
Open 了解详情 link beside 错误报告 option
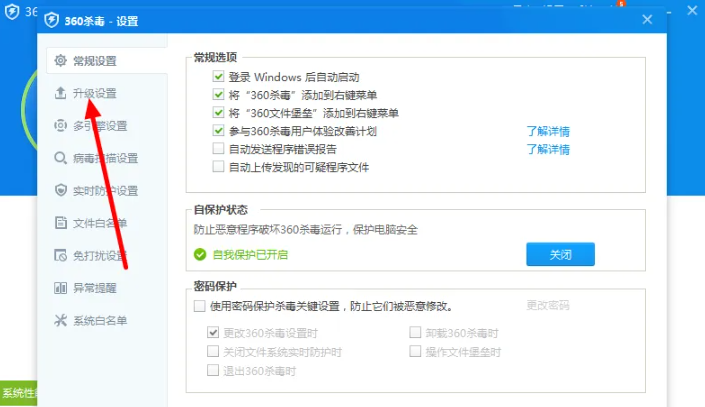[x=548, y=149]
